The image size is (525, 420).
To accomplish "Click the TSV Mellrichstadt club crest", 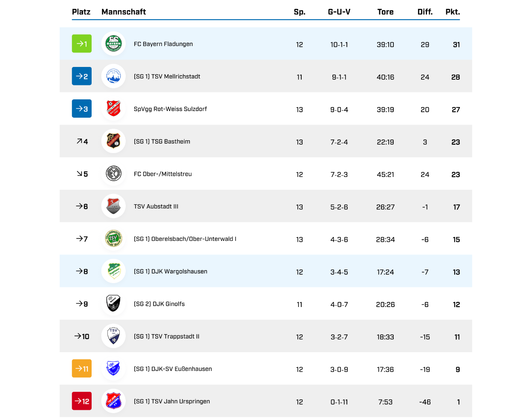I will click(x=113, y=76).
